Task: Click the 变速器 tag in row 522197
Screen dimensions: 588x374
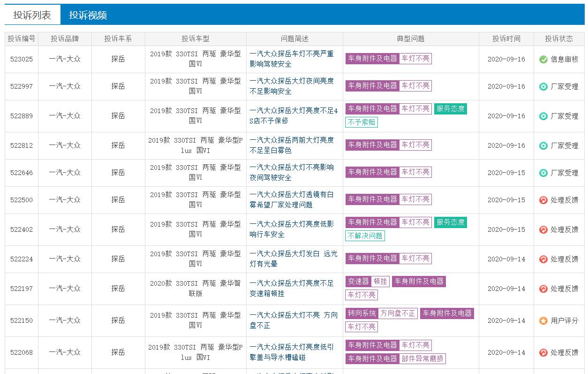Action: tap(359, 282)
